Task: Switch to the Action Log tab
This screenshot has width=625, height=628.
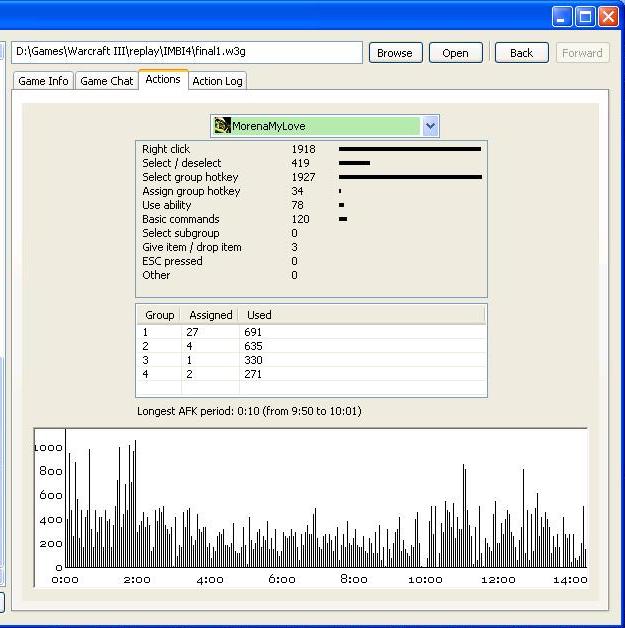Action: tap(217, 81)
